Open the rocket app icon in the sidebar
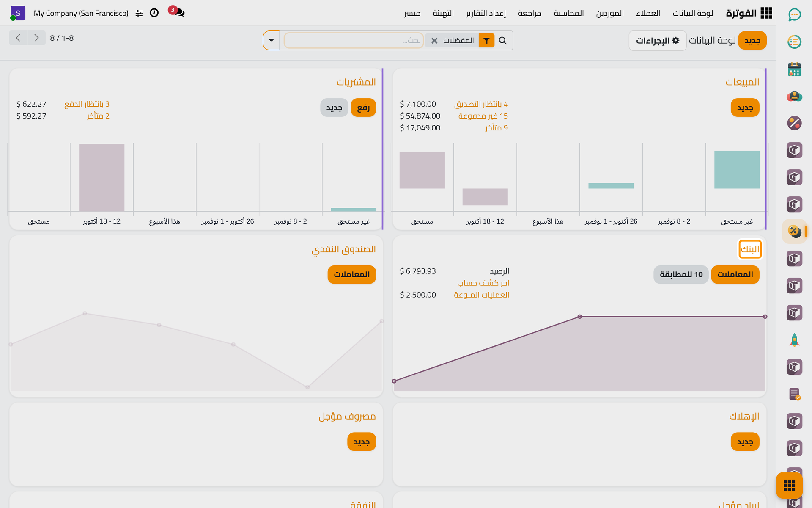 [794, 340]
